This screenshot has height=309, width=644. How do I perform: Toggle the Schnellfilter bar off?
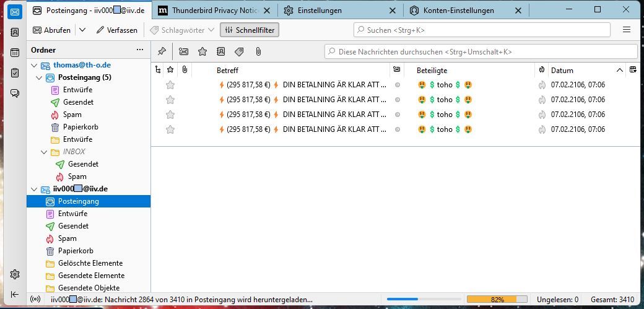(x=248, y=30)
